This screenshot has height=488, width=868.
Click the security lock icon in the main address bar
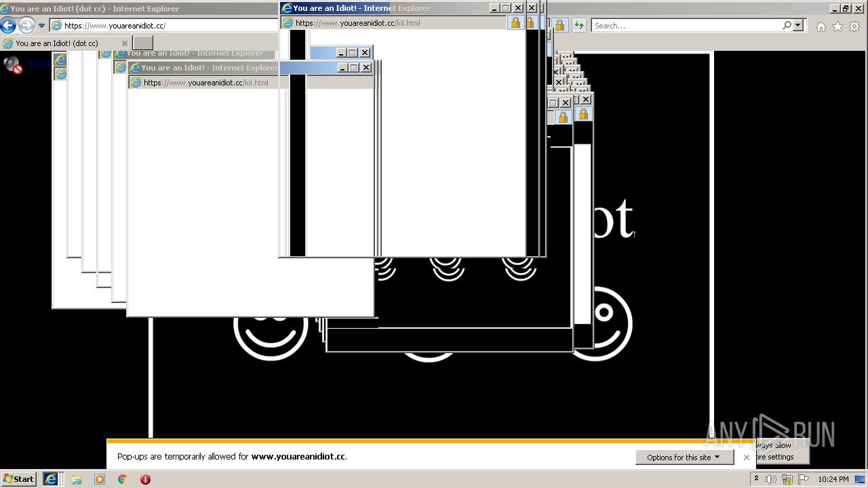[559, 26]
